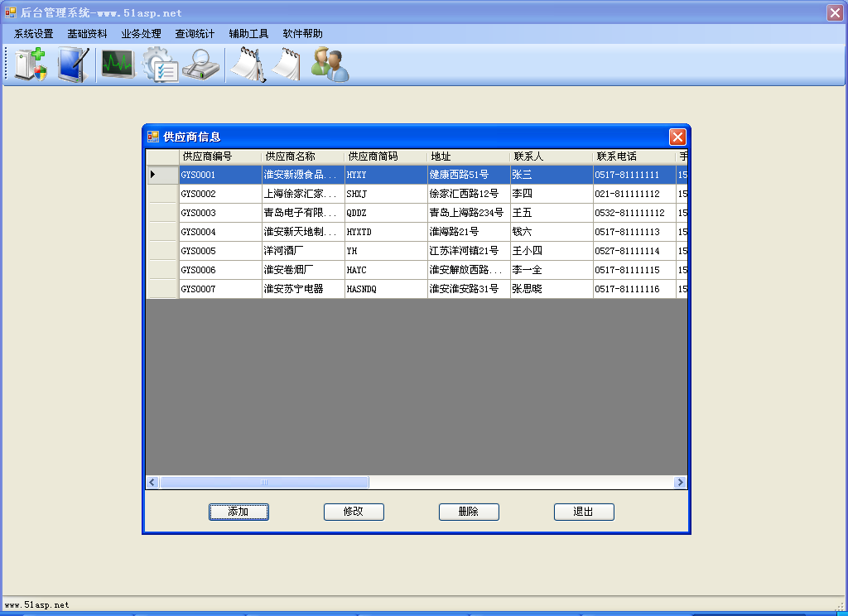Image resolution: width=848 pixels, height=616 pixels.
Task: Sort by 供应商编号 column header
Action: point(220,156)
